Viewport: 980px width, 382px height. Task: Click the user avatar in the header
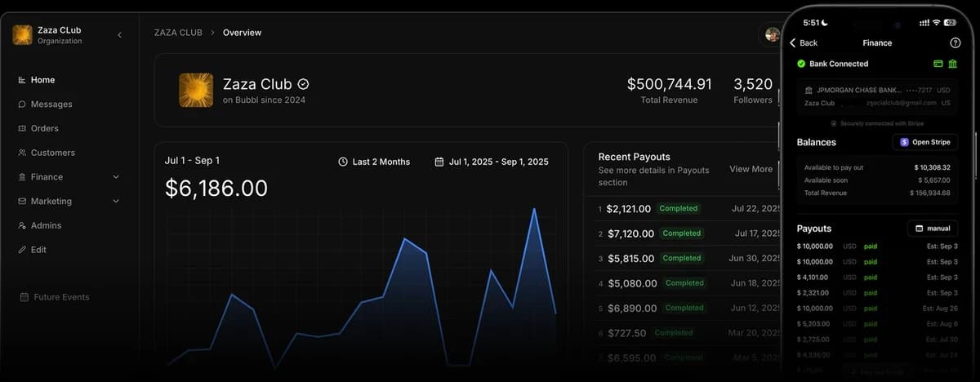(772, 35)
